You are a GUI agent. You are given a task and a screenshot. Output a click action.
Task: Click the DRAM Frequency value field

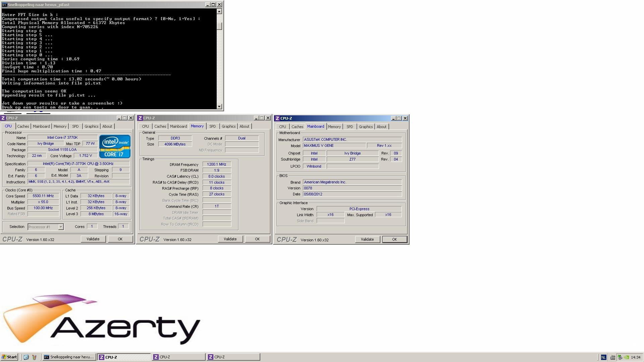click(217, 164)
